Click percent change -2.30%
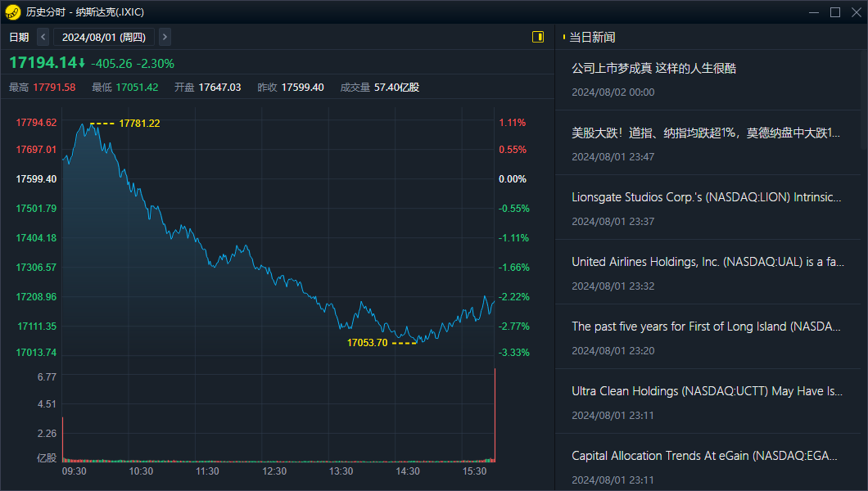 tap(156, 64)
